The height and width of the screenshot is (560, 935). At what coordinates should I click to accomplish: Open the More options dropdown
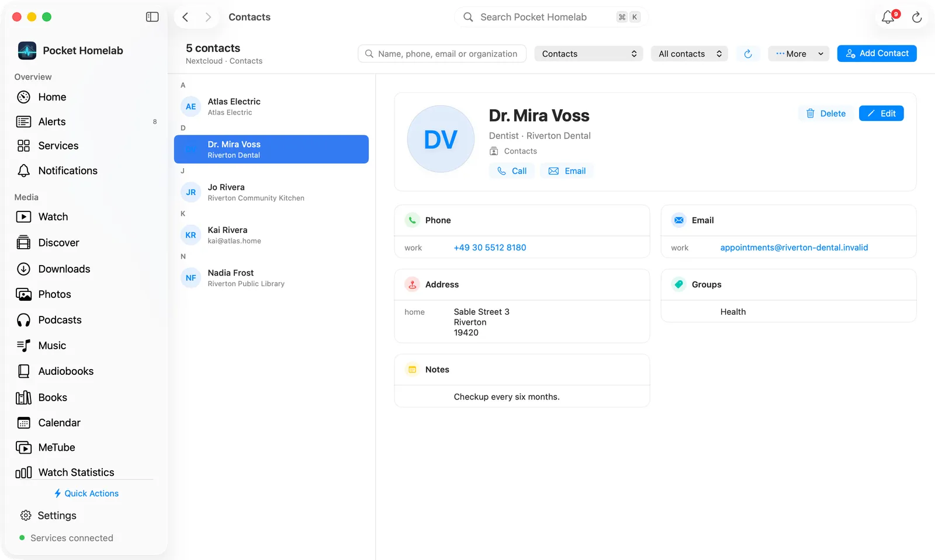(x=799, y=54)
